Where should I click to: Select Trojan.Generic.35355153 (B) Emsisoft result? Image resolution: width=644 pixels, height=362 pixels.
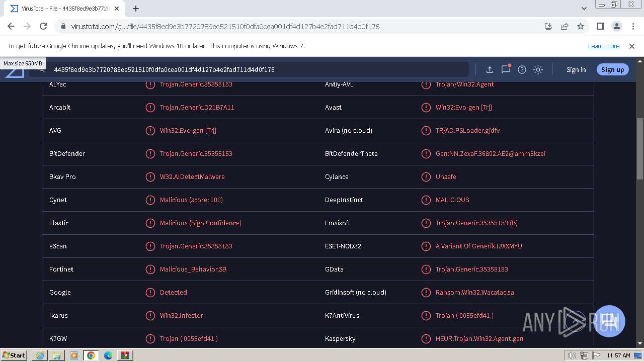(476, 223)
